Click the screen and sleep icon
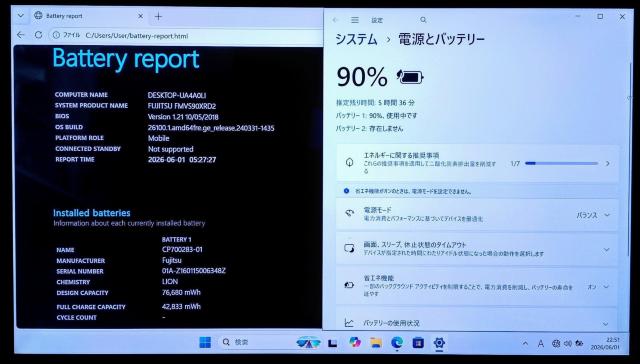640x364 pixels. 349,248
